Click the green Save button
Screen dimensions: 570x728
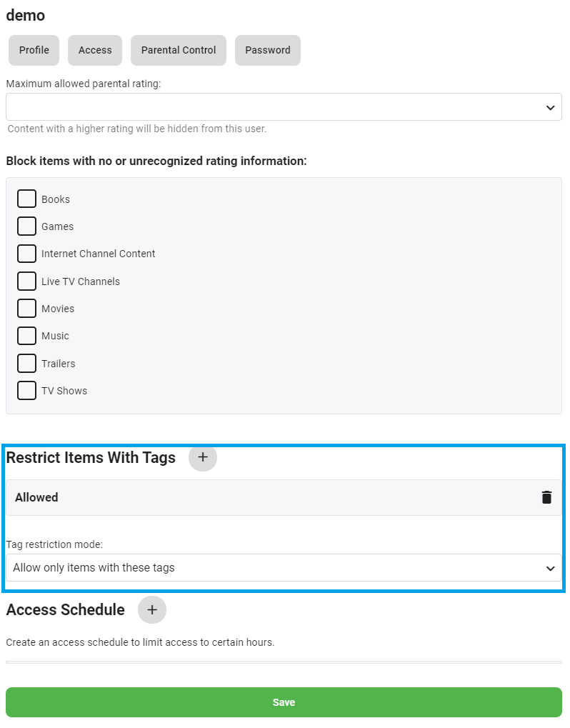[284, 702]
